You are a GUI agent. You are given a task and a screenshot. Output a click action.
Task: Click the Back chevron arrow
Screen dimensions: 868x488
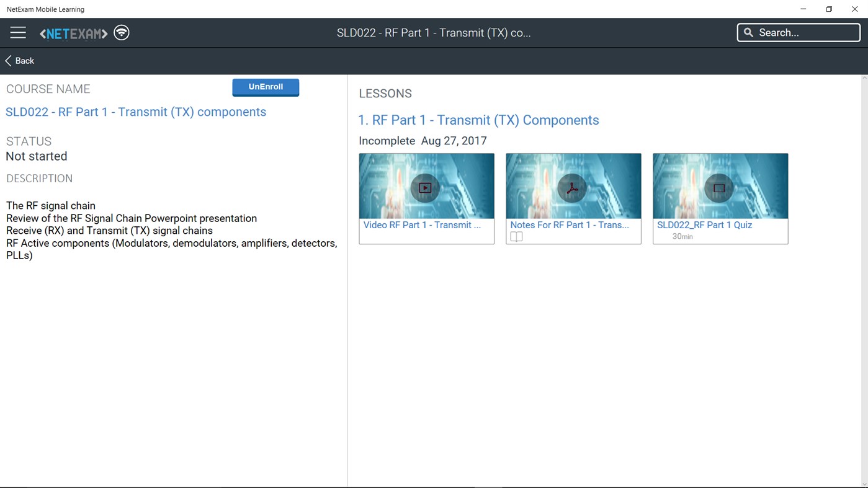click(8, 60)
